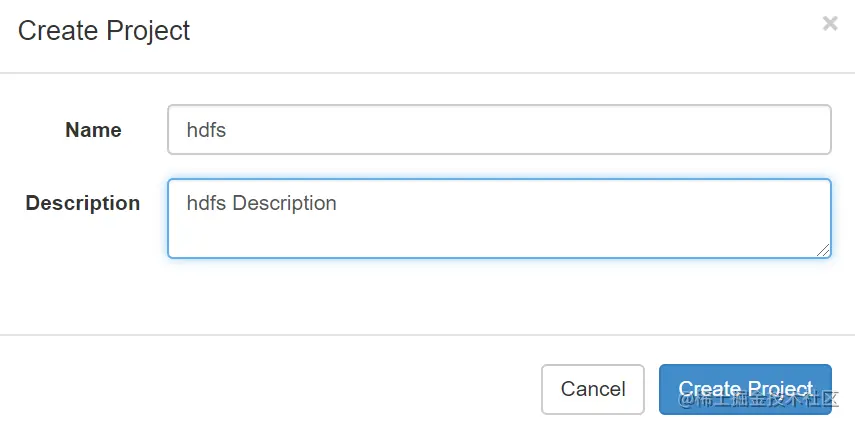Grab the Description textarea resize handle
Viewport: 855px width, 425px height.
click(x=824, y=251)
